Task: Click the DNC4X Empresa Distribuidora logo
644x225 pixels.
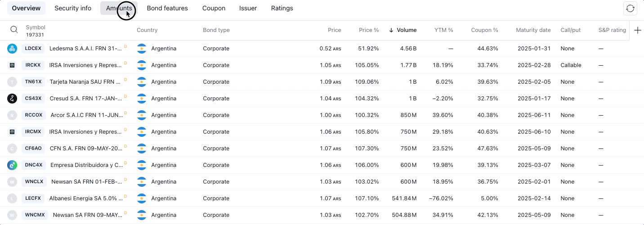Action: pyautogui.click(x=12, y=165)
